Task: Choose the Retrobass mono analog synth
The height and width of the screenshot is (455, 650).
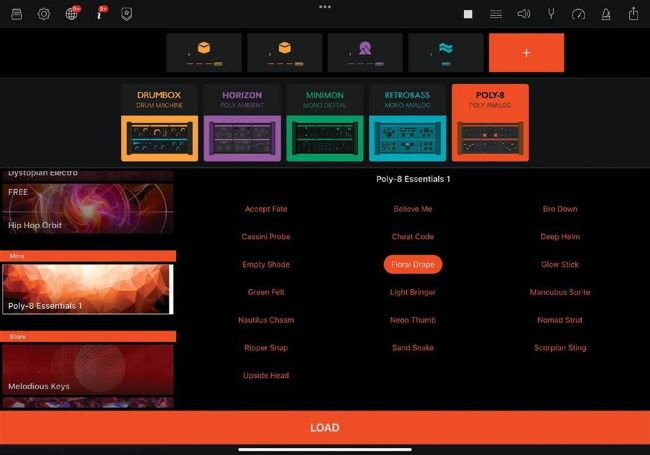Action: coord(407,123)
